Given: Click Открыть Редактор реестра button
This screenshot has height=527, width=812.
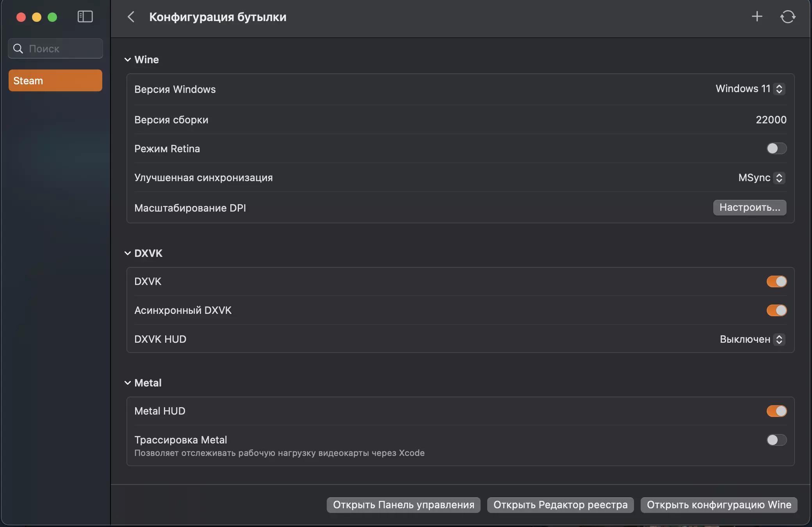Looking at the screenshot, I should point(560,505).
